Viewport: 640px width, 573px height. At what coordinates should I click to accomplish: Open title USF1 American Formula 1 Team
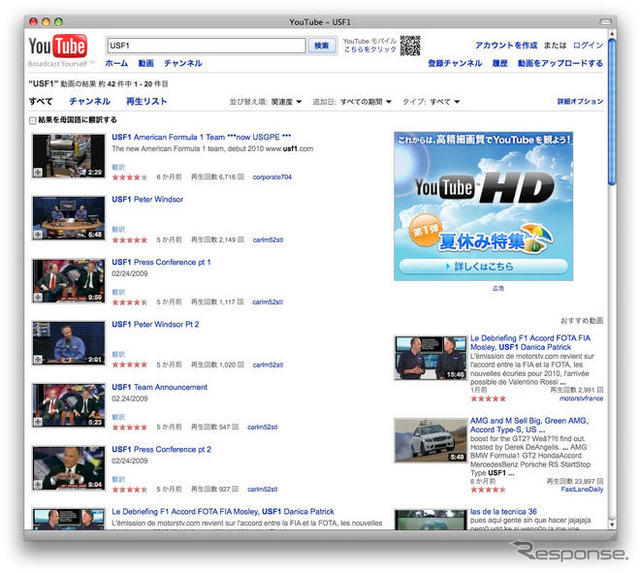tap(201, 137)
